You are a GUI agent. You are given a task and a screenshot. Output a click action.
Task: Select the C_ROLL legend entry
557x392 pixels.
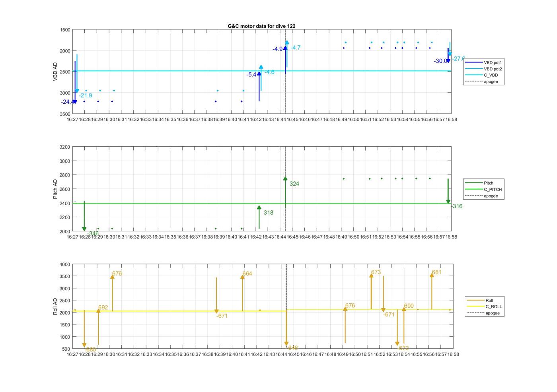(485, 307)
